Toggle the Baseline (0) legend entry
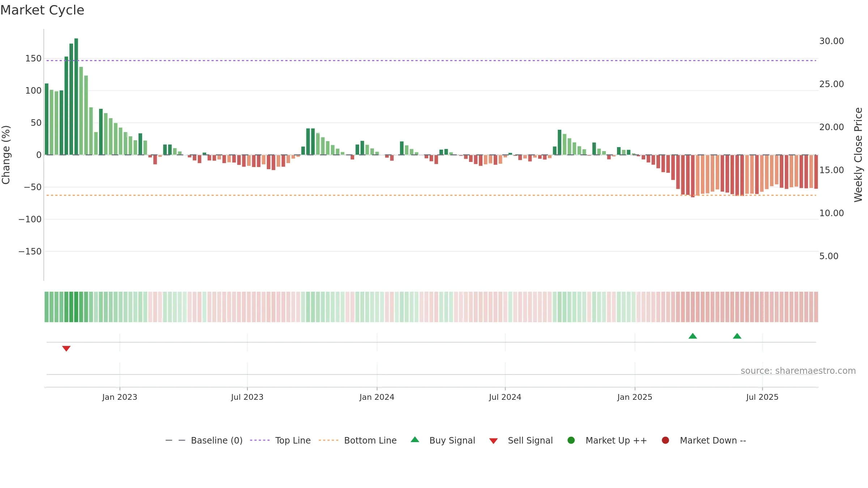868x488 pixels. coord(204,440)
